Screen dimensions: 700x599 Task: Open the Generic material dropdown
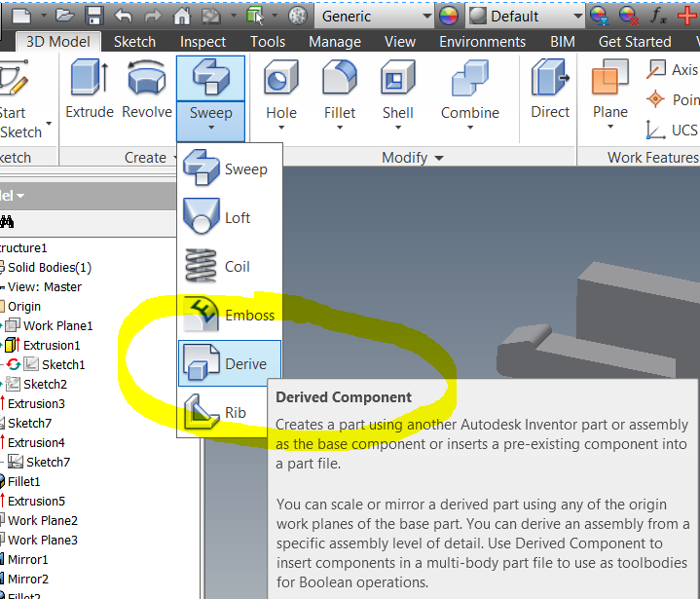(x=374, y=17)
